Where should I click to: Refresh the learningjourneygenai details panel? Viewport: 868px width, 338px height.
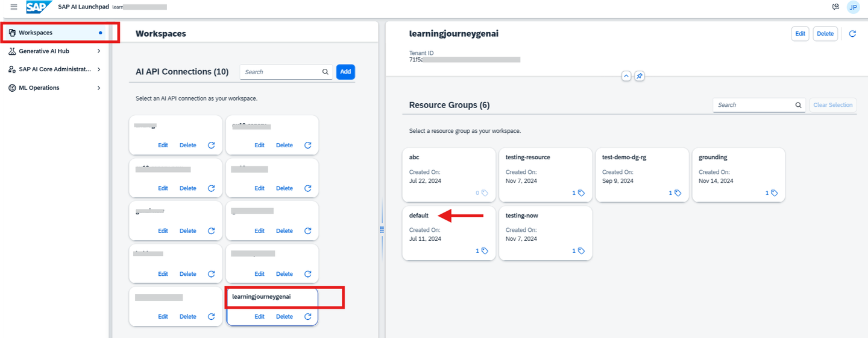852,34
